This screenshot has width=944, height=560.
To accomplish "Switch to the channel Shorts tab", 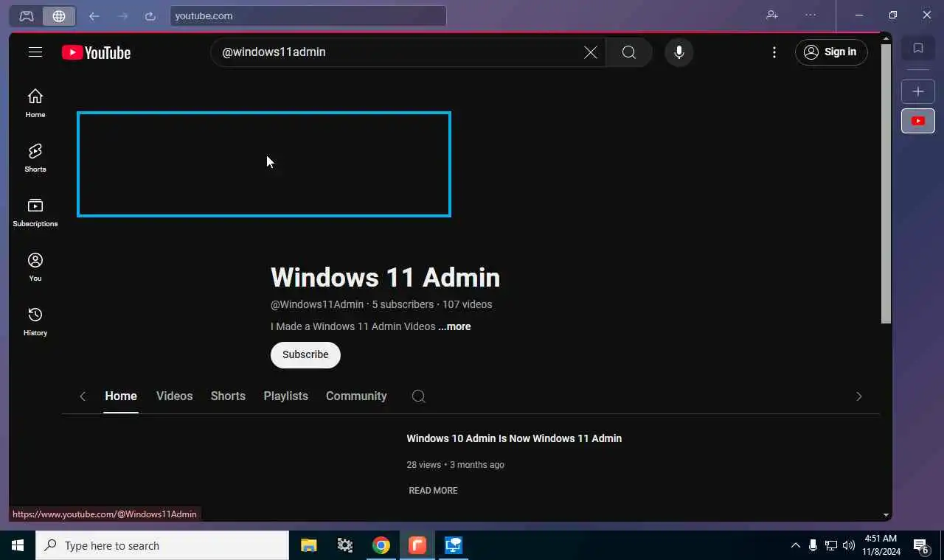I will pyautogui.click(x=228, y=396).
